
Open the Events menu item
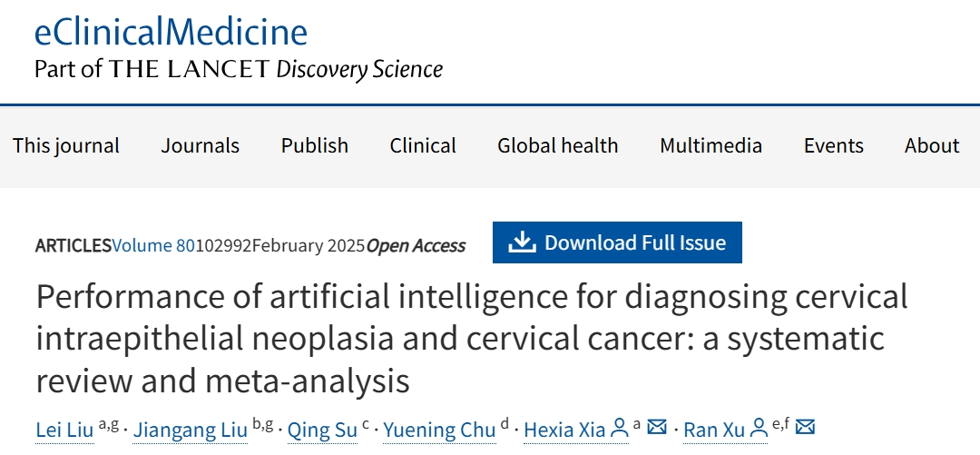click(834, 145)
